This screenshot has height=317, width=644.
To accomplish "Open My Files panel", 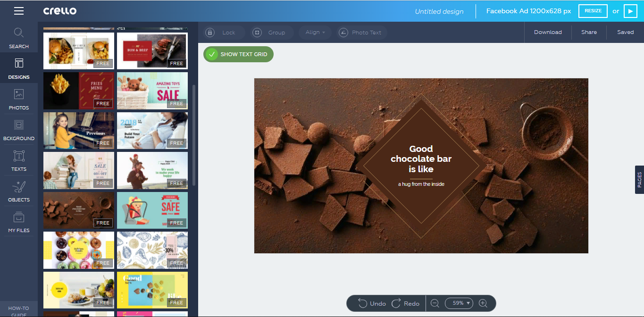I will 19,222.
